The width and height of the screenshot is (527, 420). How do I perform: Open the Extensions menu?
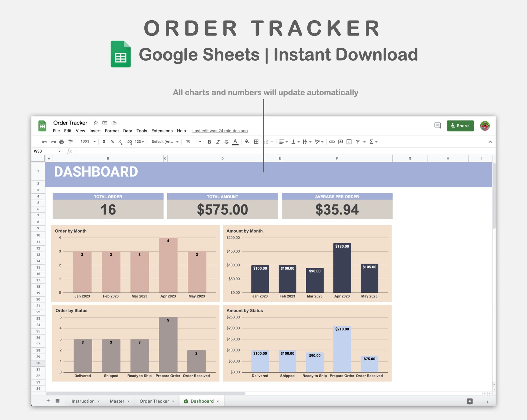coord(162,131)
